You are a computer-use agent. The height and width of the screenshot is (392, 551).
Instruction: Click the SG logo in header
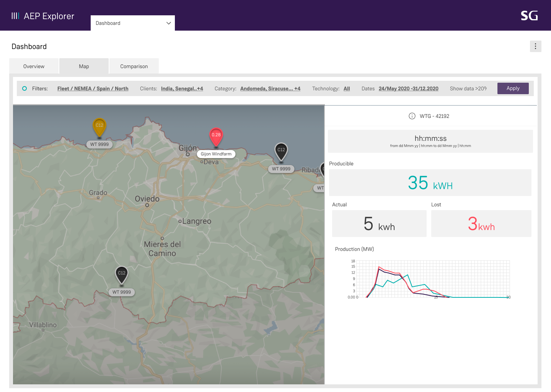point(529,16)
